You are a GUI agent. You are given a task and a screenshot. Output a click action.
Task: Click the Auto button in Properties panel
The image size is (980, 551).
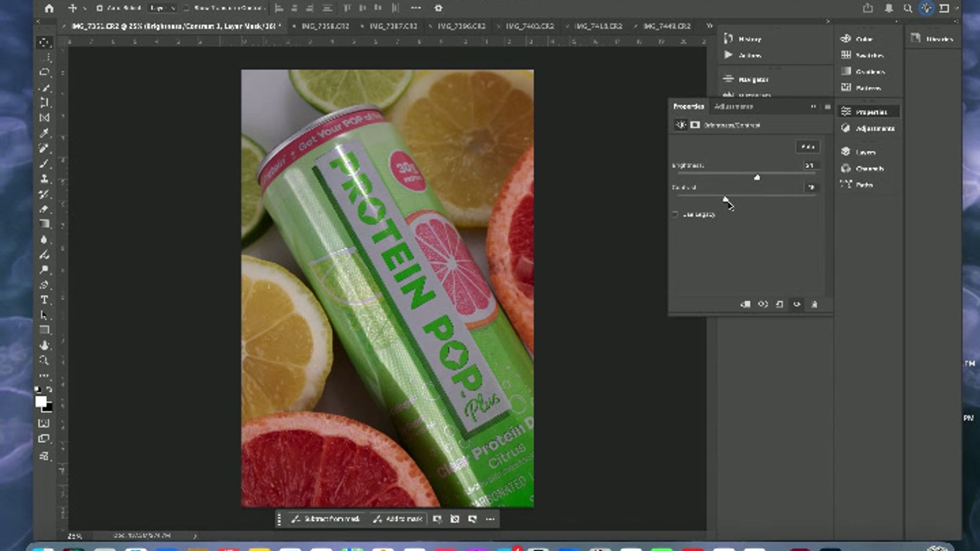tap(808, 146)
